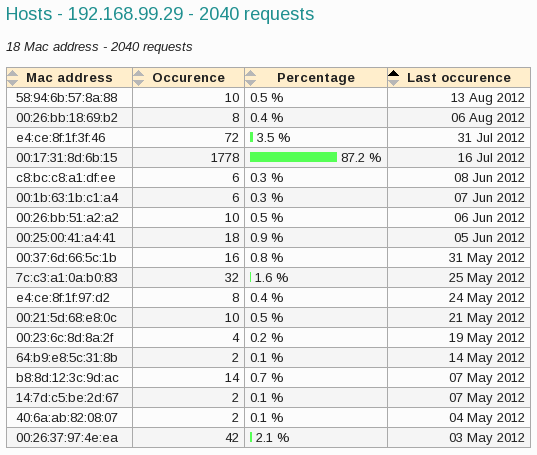Click date 14 May 2012
This screenshot has height=455, width=537.
tap(487, 358)
